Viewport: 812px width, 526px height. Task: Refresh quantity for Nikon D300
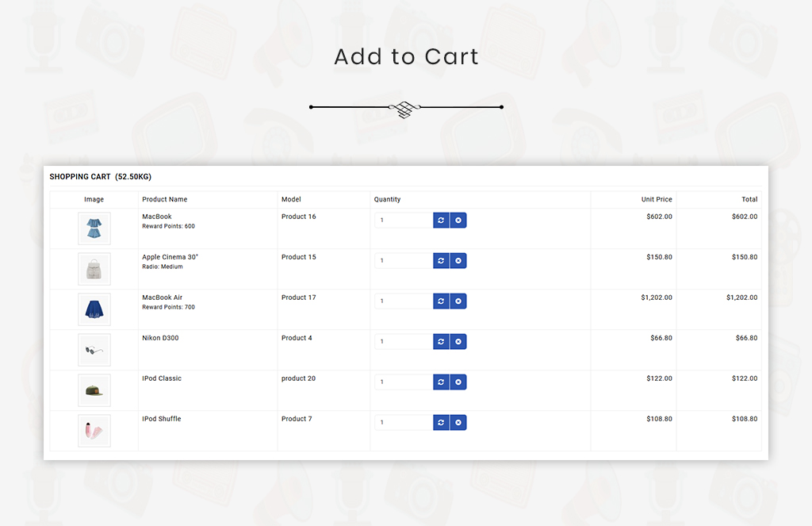click(441, 341)
